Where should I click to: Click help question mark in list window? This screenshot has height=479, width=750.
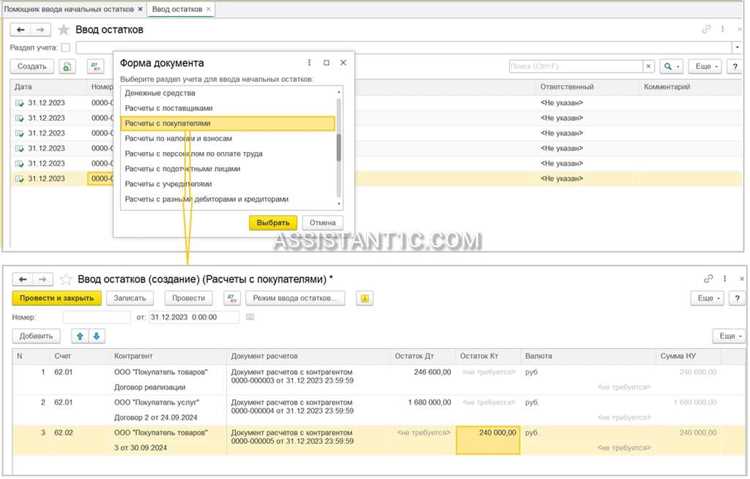click(735, 67)
